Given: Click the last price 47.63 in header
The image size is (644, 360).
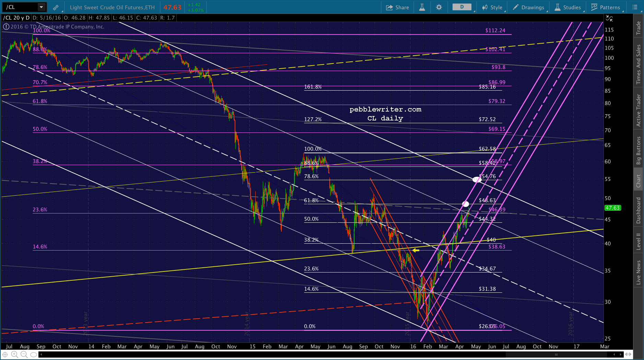Looking at the screenshot, I should 172,7.
